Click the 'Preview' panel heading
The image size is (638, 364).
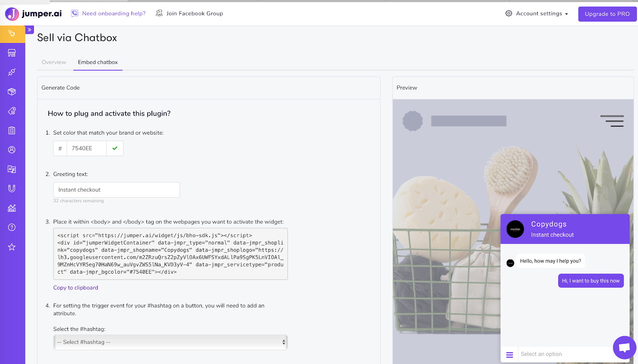click(x=407, y=88)
